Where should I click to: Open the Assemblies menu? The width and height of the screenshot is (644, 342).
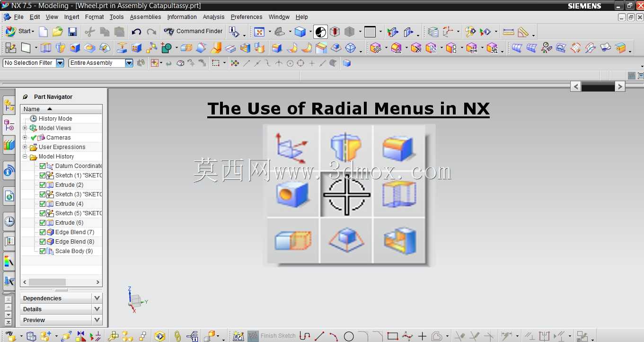pos(146,17)
